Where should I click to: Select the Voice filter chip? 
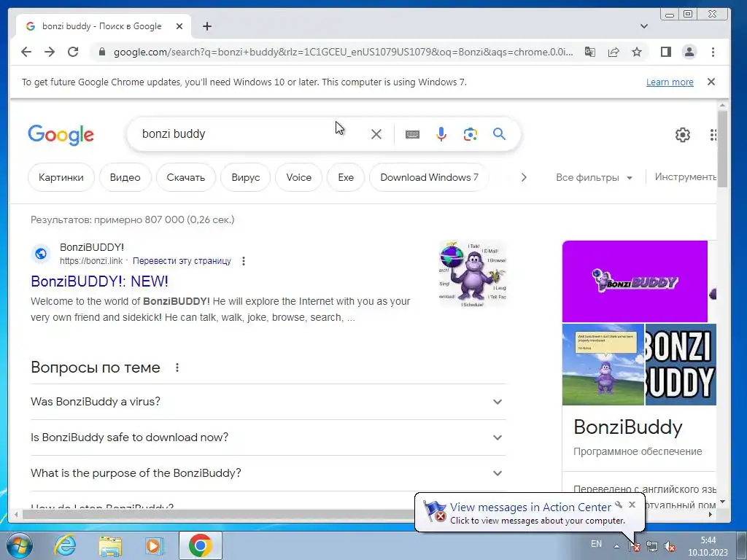pos(298,177)
